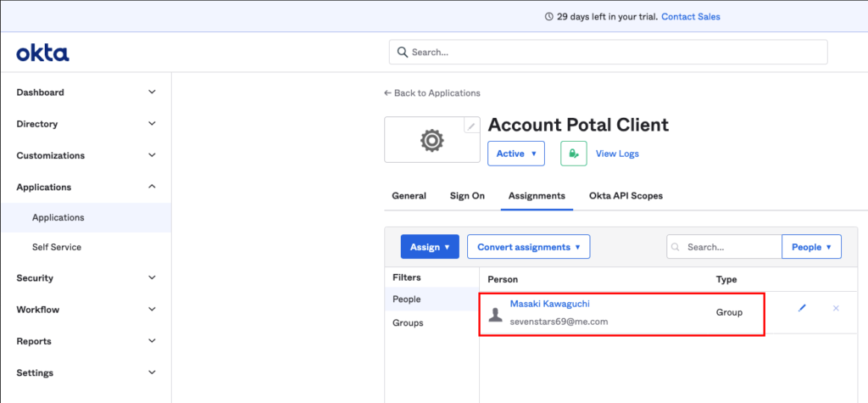The width and height of the screenshot is (868, 403).
Task: Open the Active status dropdown
Action: pos(515,154)
